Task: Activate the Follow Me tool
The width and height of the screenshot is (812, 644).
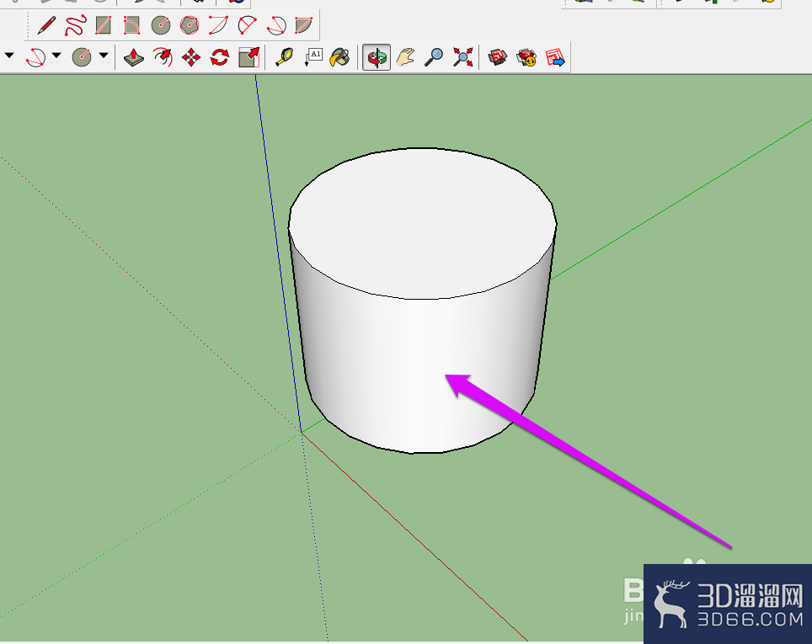Action: 163,57
